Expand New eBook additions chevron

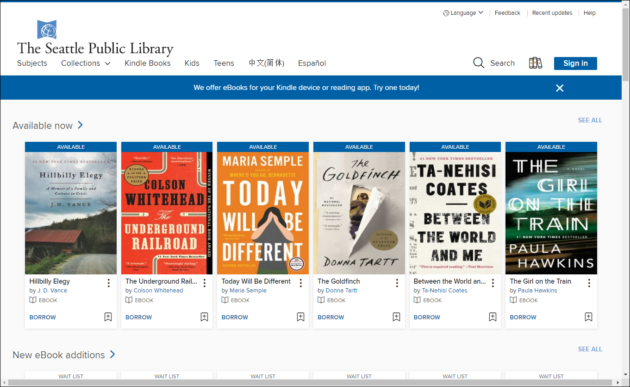point(112,354)
